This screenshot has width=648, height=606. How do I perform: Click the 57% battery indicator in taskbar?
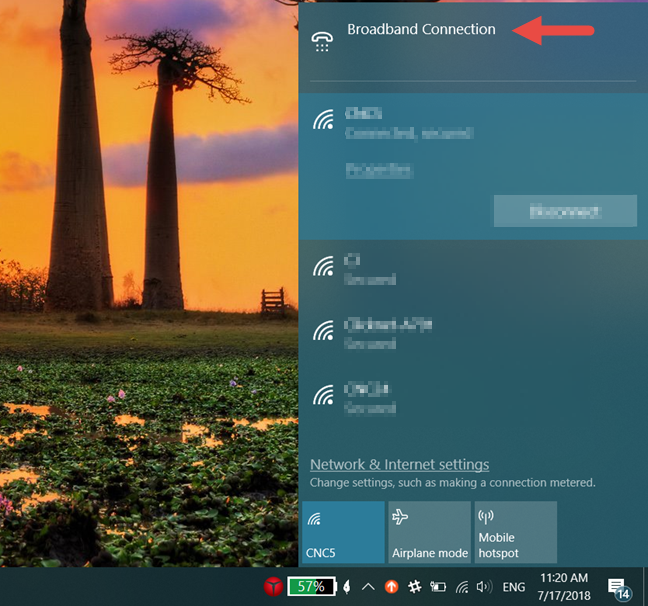tap(312, 587)
